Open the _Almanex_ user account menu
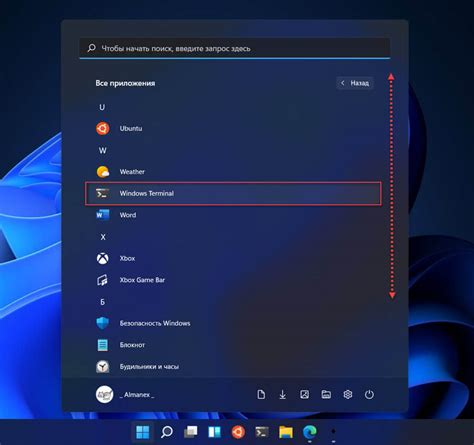 125,395
